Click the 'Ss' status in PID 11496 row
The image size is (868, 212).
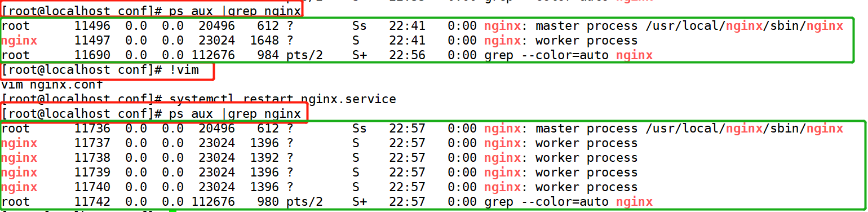pos(359,26)
